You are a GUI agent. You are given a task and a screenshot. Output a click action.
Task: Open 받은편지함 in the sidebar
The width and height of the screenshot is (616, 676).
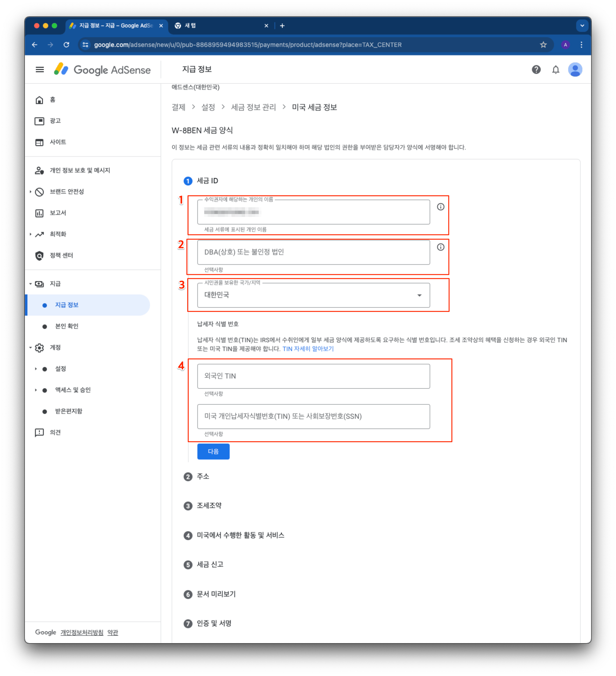pyautogui.click(x=68, y=411)
